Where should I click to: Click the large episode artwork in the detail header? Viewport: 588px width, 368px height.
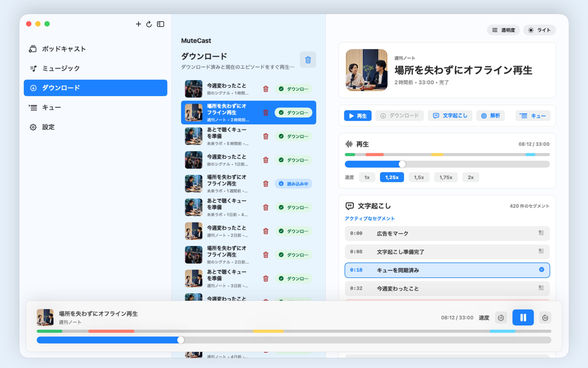(366, 70)
